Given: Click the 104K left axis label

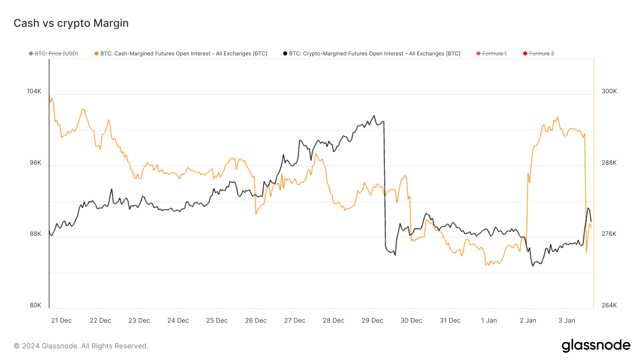Looking at the screenshot, I should (x=34, y=91).
